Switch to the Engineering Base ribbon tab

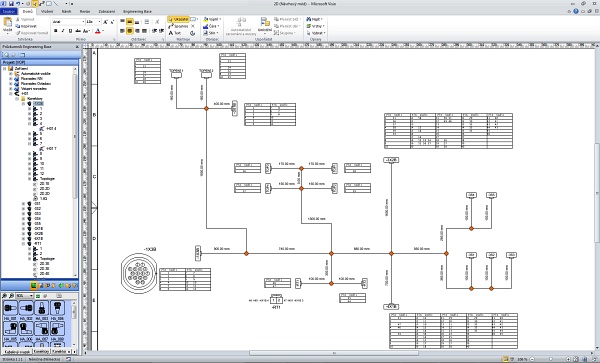137,11
